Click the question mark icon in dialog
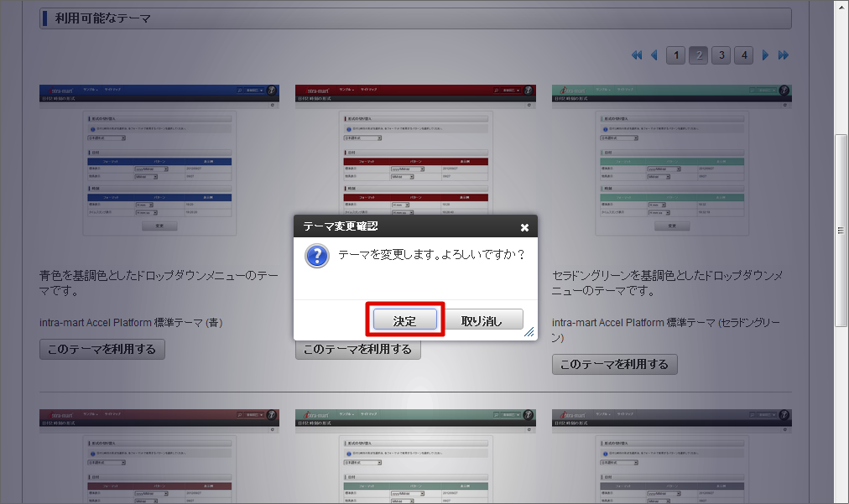Screen dimensions: 849x504 pos(317,256)
